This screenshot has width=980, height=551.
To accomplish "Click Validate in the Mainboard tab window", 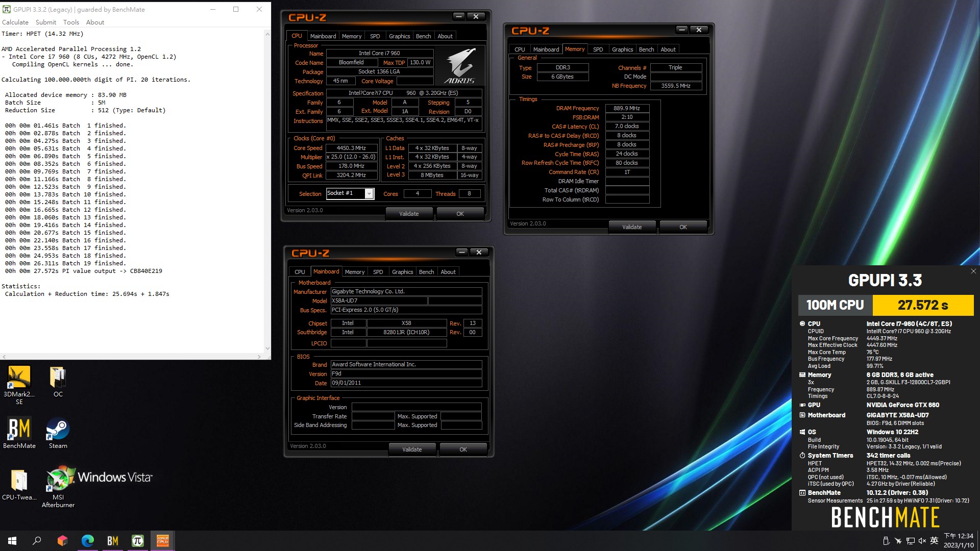I will click(412, 449).
